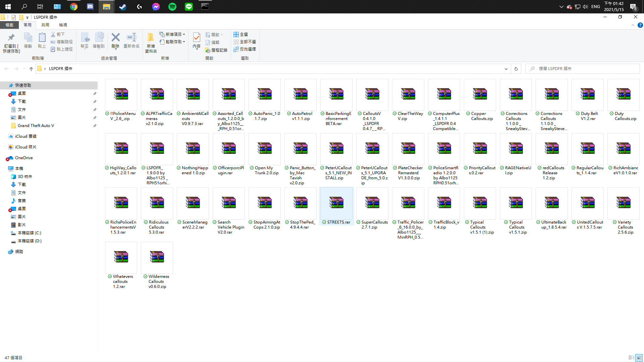The width and height of the screenshot is (644, 362).
Task: Open the Share (共用) ribbon tab
Action: [45, 25]
